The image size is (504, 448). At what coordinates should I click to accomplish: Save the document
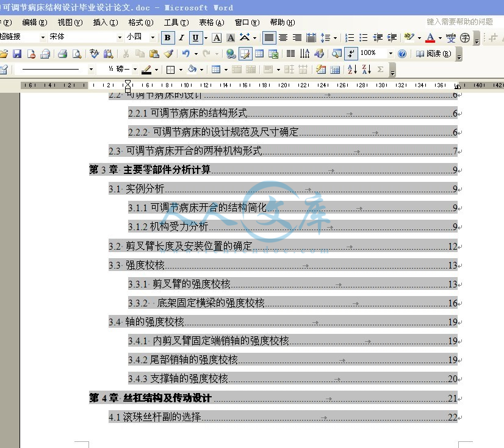click(17, 54)
